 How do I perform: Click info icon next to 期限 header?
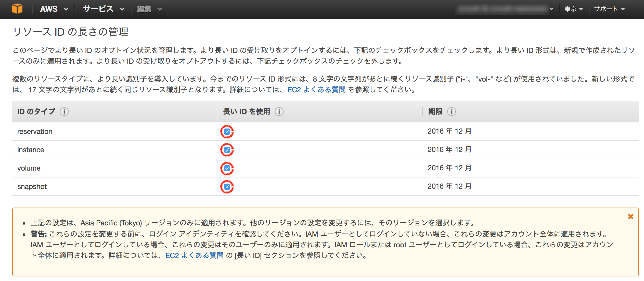click(x=451, y=112)
